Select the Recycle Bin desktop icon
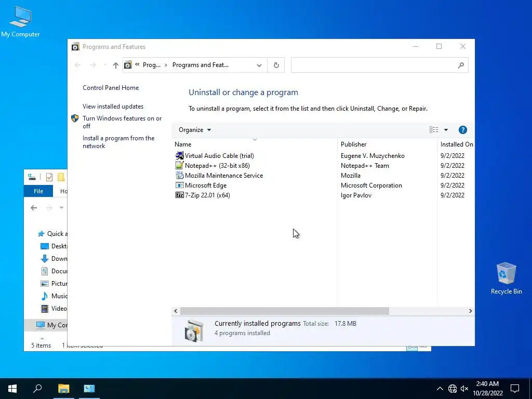This screenshot has height=399, width=532. pyautogui.click(x=506, y=278)
